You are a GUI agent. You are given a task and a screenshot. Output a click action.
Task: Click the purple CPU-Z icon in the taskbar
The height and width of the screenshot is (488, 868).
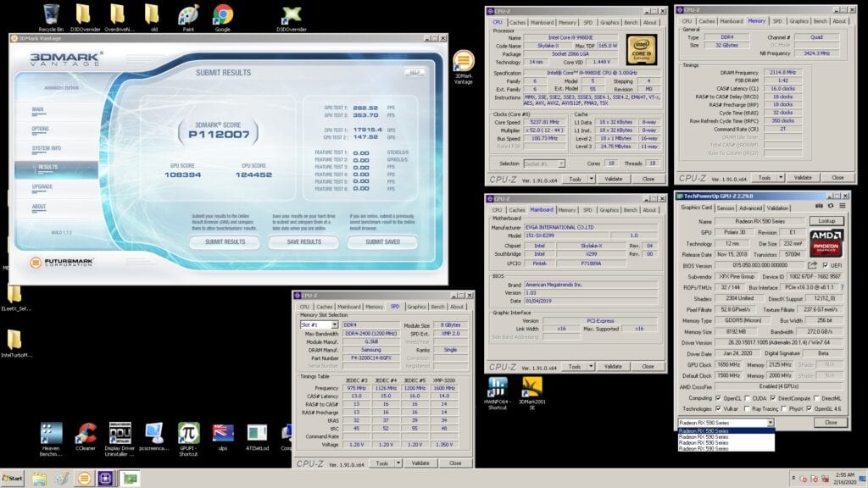point(105,478)
